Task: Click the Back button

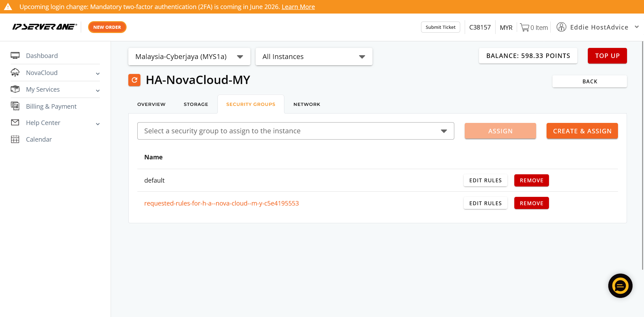Action: 590,81
